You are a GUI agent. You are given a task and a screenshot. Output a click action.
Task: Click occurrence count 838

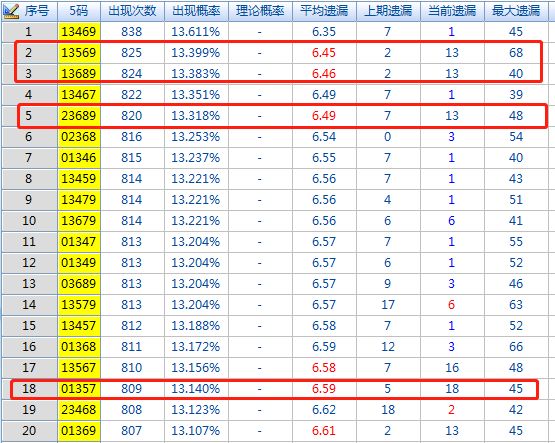point(132,32)
